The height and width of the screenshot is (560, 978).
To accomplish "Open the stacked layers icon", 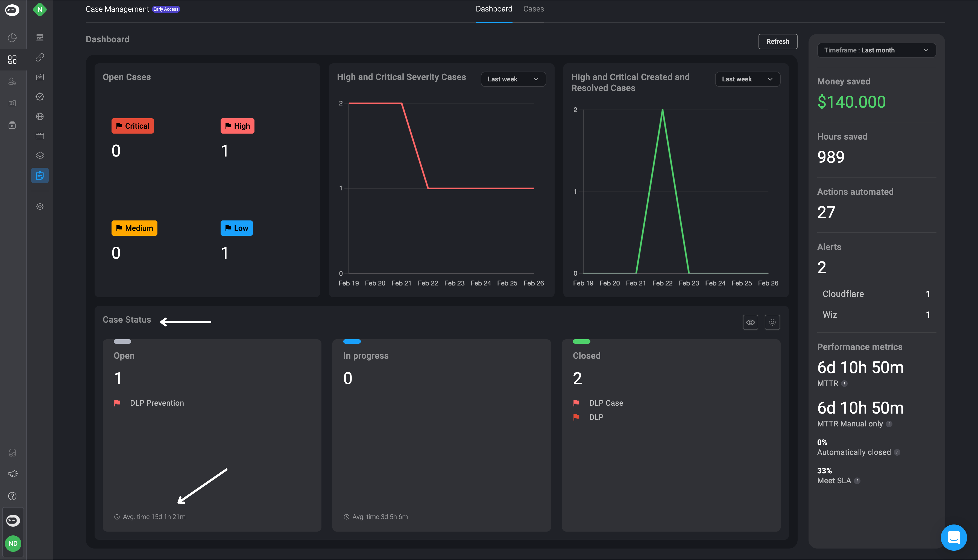I will pos(40,155).
